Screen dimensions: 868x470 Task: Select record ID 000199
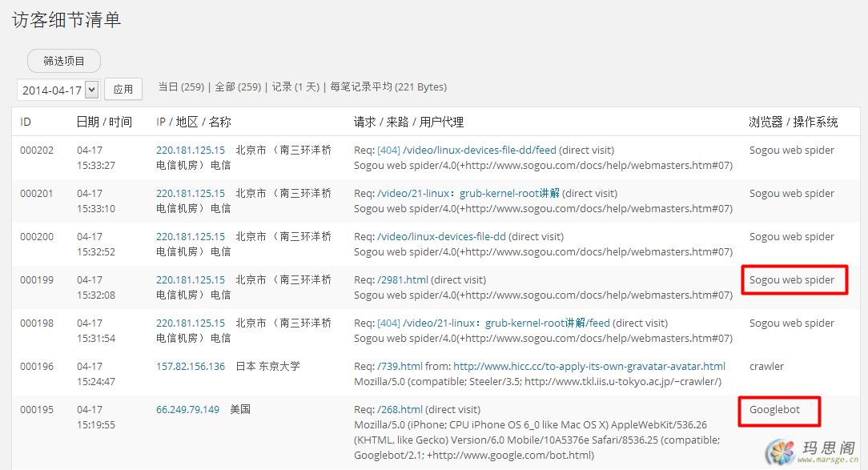37,279
